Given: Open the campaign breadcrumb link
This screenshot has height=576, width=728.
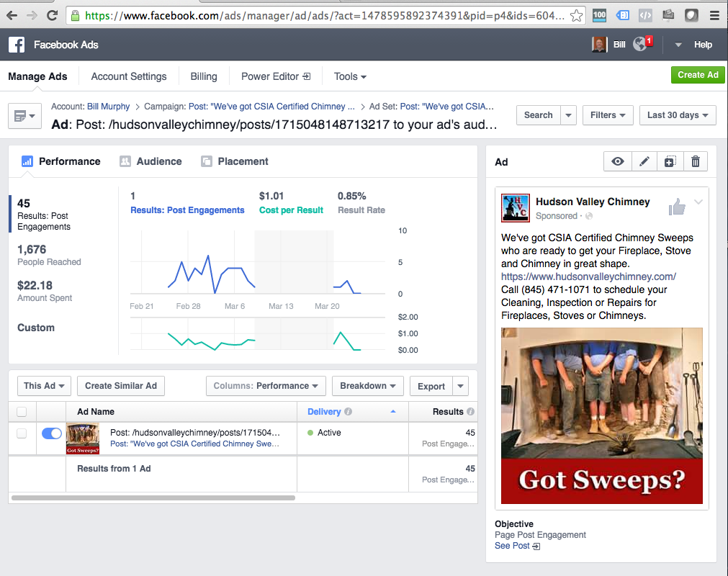Looking at the screenshot, I should pyautogui.click(x=271, y=107).
